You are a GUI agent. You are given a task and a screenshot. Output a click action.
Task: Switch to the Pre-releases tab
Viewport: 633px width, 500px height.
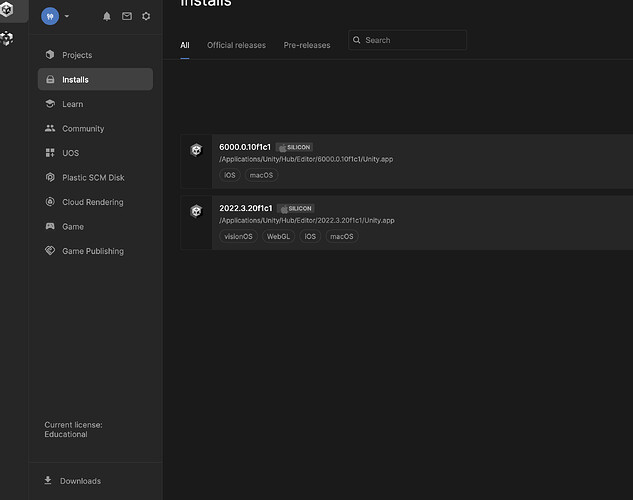(307, 45)
